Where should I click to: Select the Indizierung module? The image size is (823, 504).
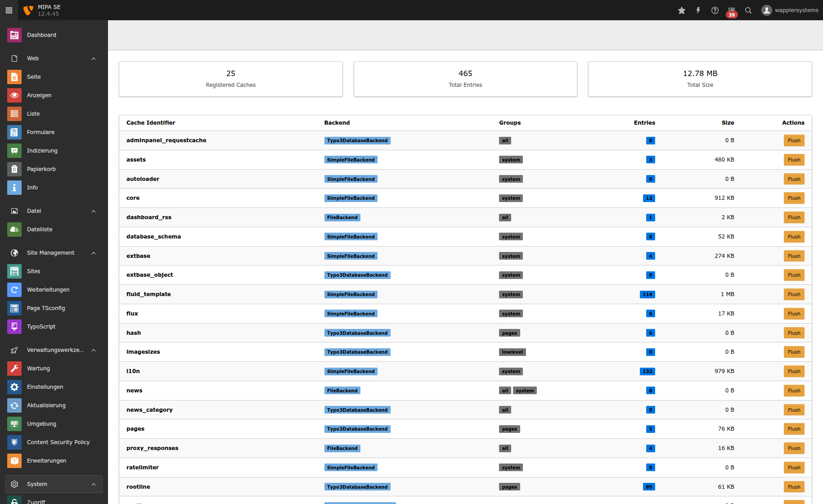tap(42, 150)
